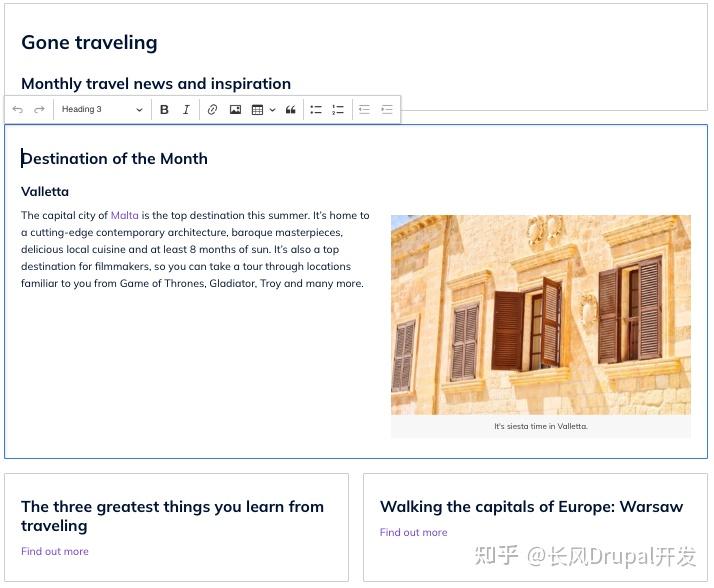714x588 pixels.
Task: Place cursor in 'Gone traveling' title
Action: (89, 42)
